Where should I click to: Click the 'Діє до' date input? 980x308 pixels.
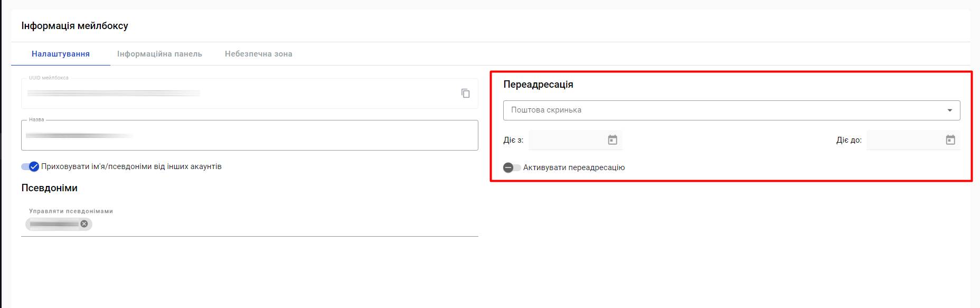[904, 140]
